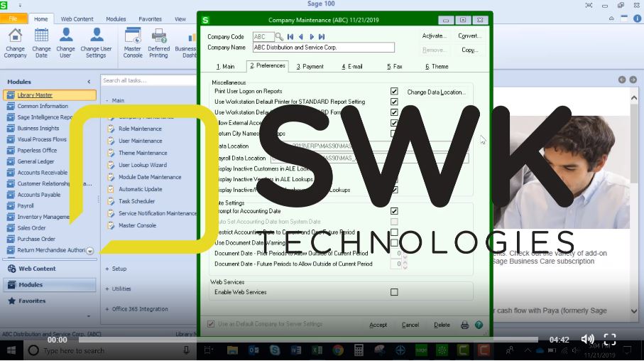Open the Payment tab
Viewport: 644px width, 361px height.
pos(310,66)
